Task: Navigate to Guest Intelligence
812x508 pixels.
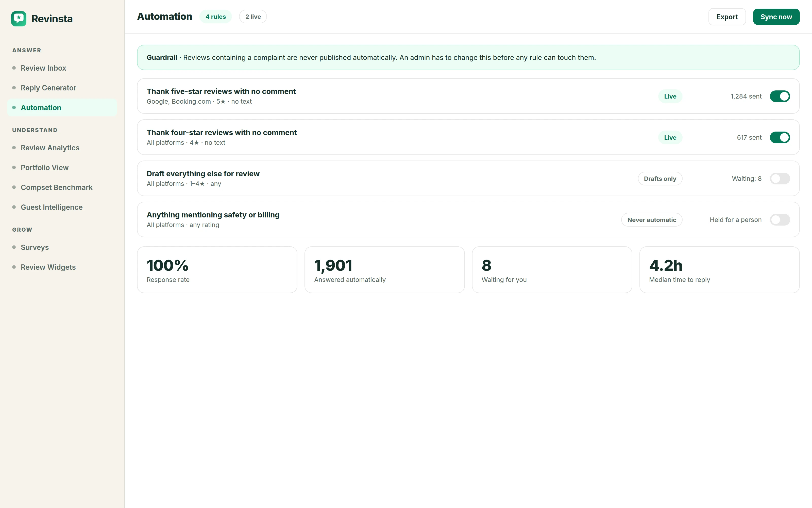Action: (x=62, y=207)
